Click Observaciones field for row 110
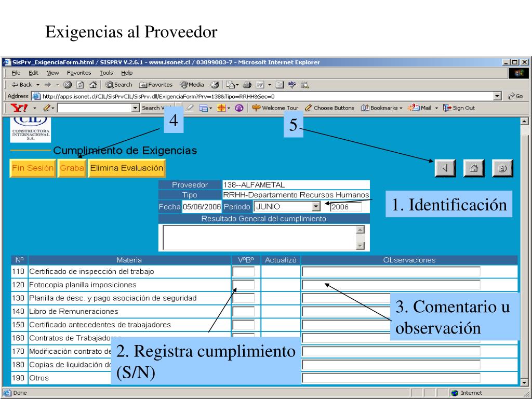Viewport: 532px width, 399px height. pos(391,271)
